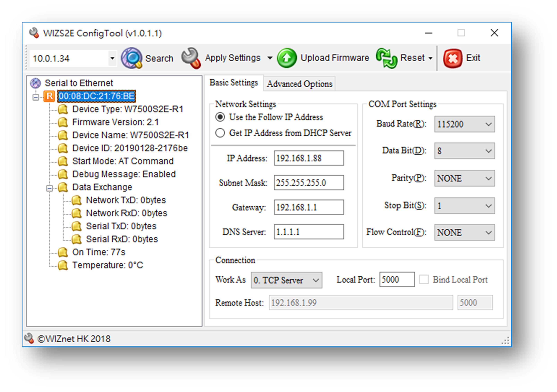The image size is (557, 392).
Task: Select Get IP Address from DHCP Server
Action: click(220, 133)
